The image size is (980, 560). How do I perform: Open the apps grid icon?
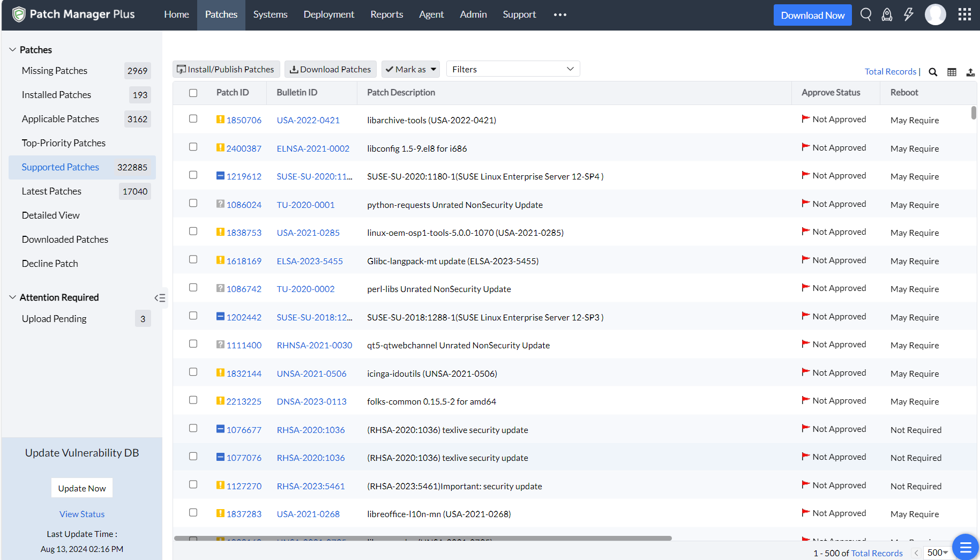tap(964, 14)
